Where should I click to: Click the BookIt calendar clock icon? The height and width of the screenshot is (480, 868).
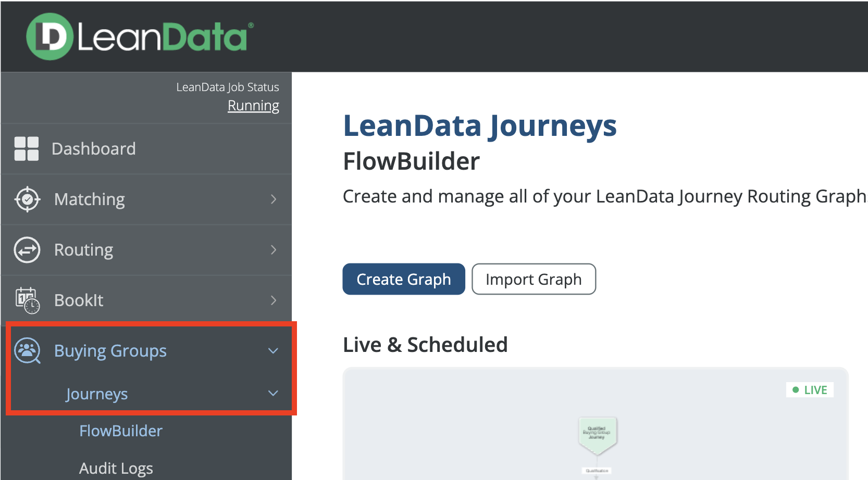28,300
